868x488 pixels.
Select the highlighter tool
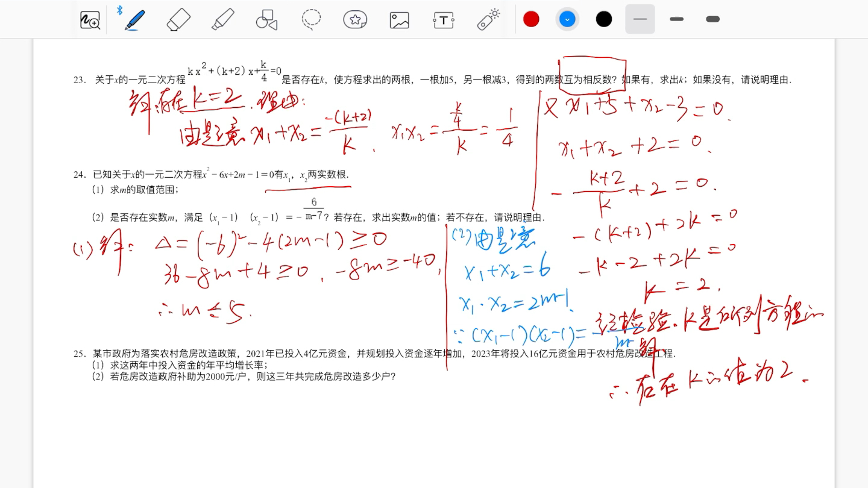click(223, 20)
